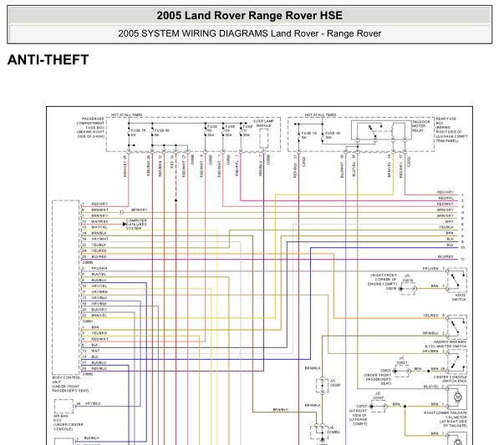Click the '2005 SYSTEM WIRING DIAGRAMS' subtitle line
This screenshot has width=504, height=445.
pos(249,33)
